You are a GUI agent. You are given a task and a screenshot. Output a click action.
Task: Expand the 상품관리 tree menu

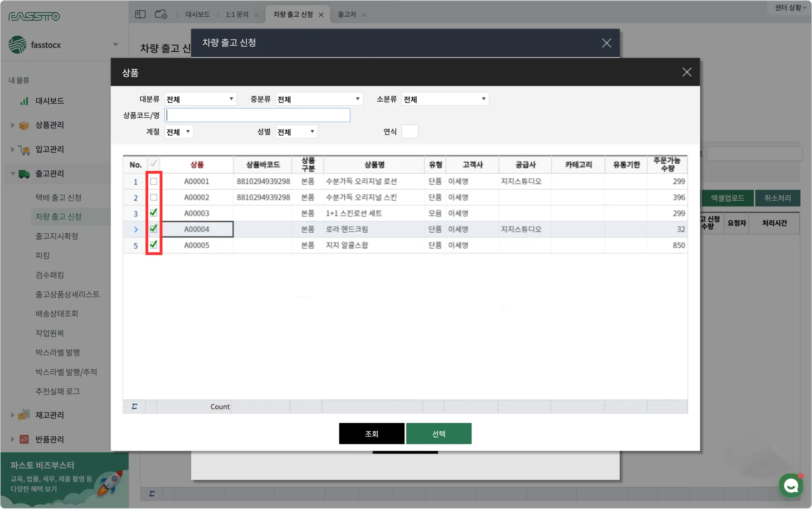pos(13,125)
